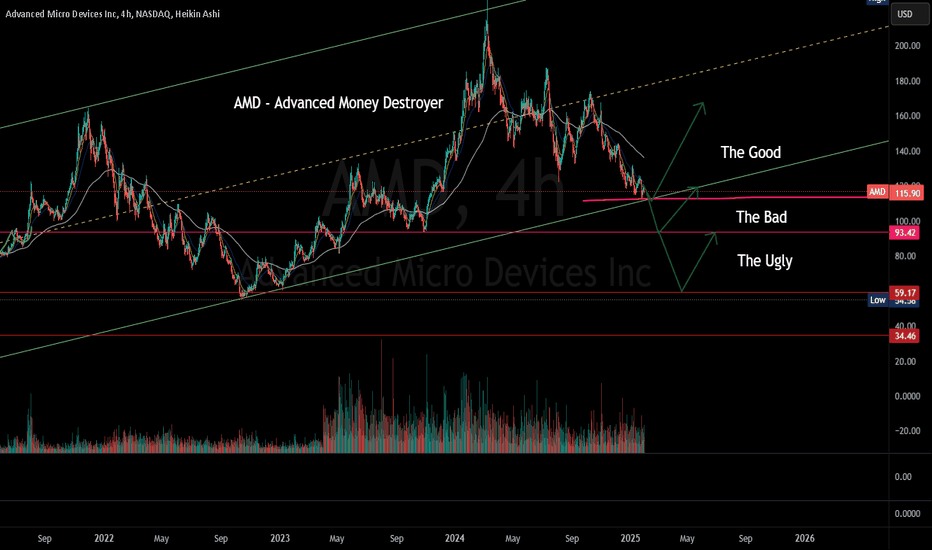The height and width of the screenshot is (550, 932).
Task: Click the 2022 label on time axis
Action: 103,538
